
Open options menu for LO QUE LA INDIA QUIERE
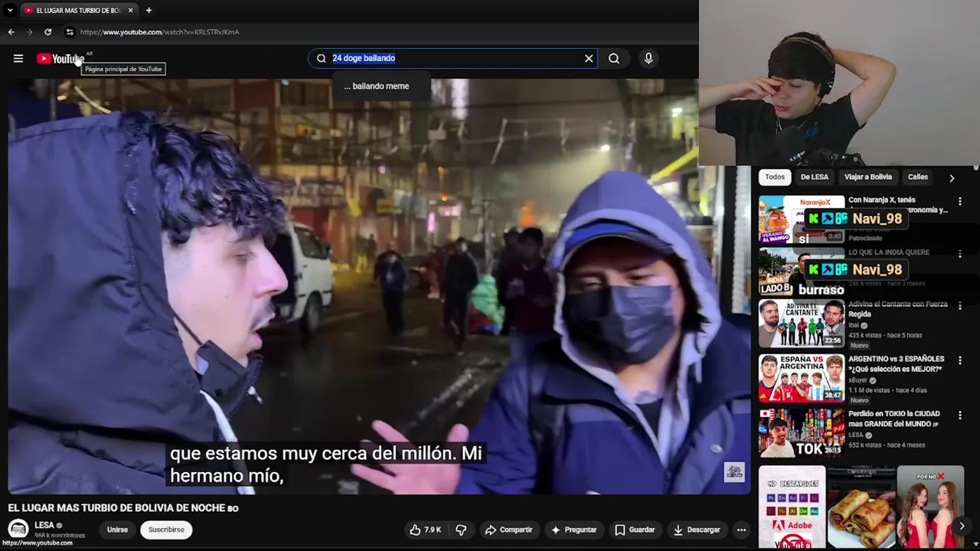point(960,254)
